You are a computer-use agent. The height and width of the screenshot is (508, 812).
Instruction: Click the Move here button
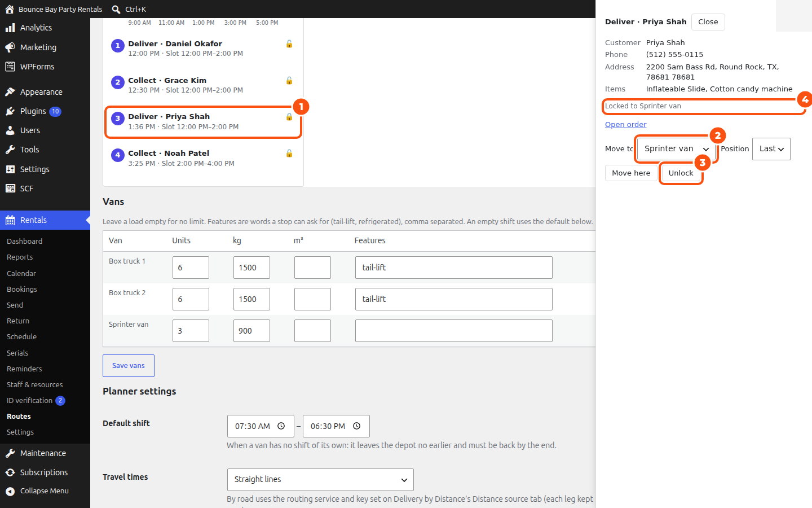(x=631, y=173)
